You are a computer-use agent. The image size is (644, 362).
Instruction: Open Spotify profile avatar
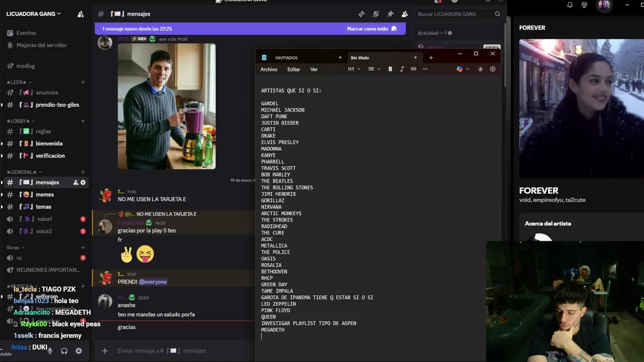604,5
